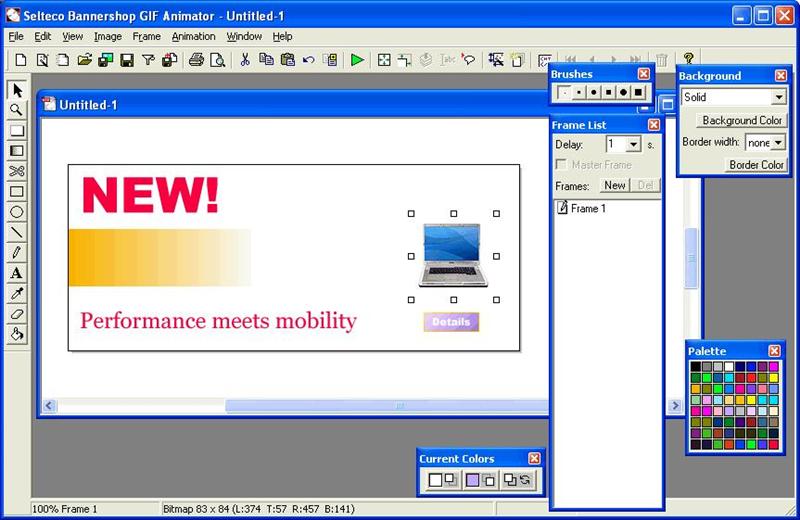Select the Text tool

[x=17, y=273]
